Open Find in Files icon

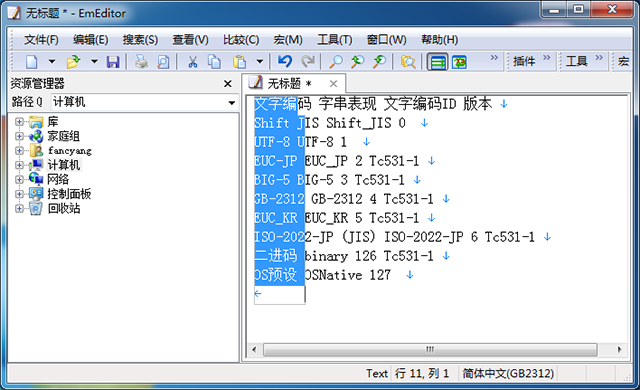tap(408, 62)
